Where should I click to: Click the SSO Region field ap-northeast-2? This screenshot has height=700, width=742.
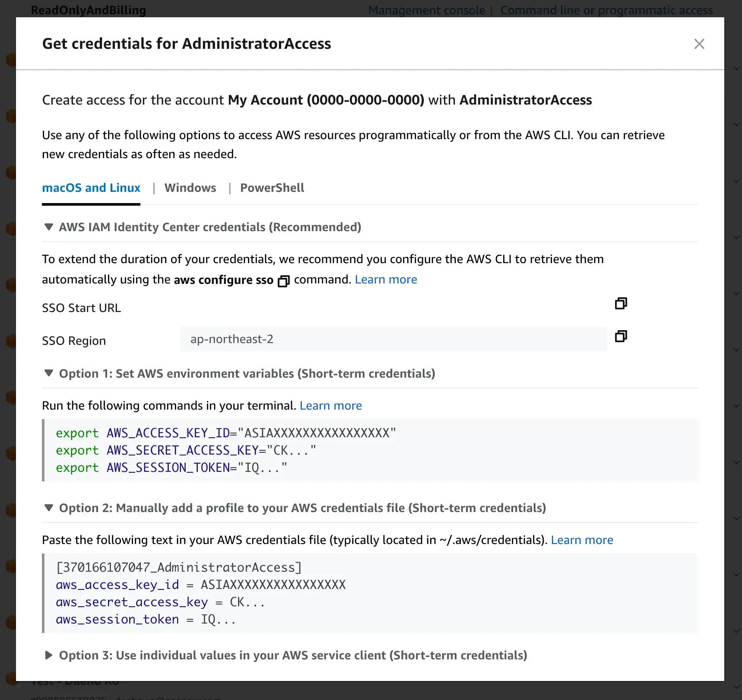393,339
